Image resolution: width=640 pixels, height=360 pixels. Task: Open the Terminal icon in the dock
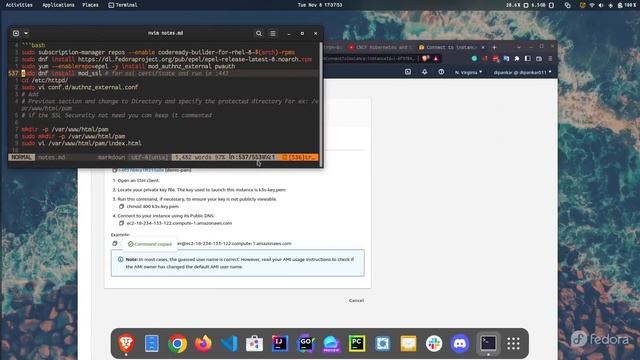click(x=488, y=343)
